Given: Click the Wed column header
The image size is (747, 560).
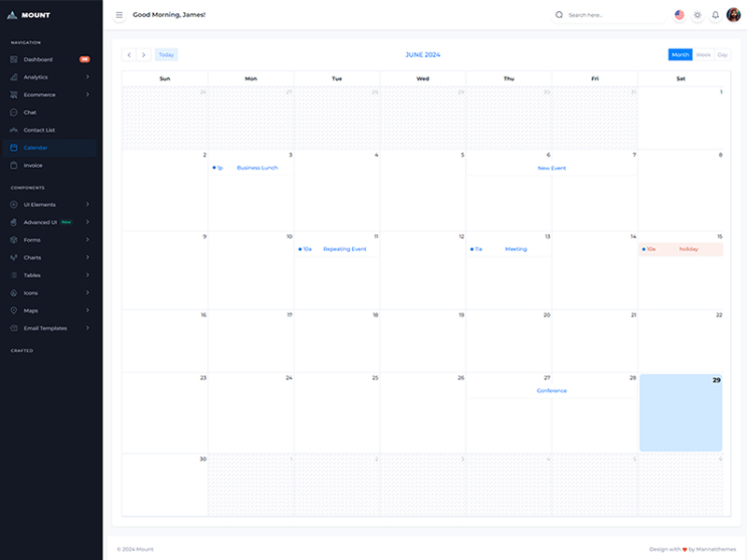Looking at the screenshot, I should pyautogui.click(x=423, y=78).
